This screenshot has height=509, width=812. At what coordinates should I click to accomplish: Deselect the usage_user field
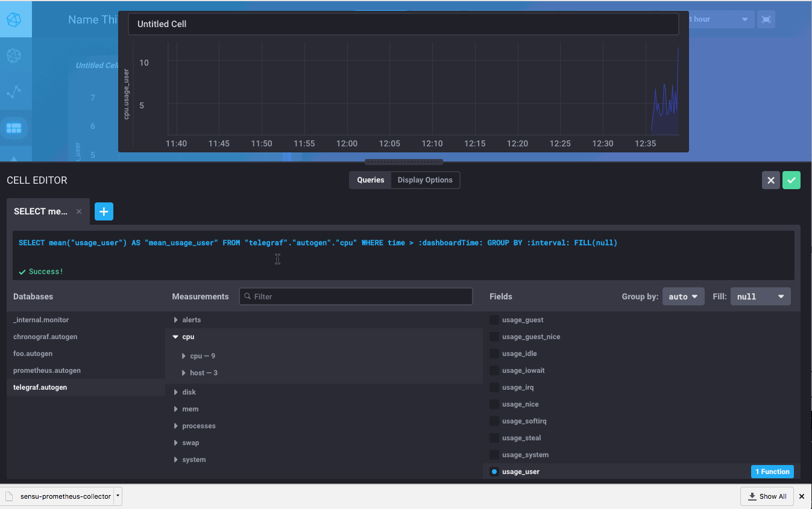[494, 472]
